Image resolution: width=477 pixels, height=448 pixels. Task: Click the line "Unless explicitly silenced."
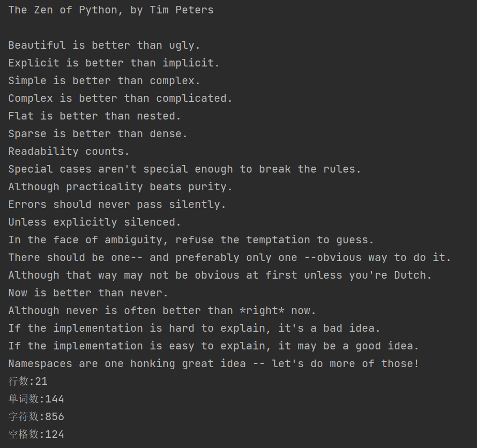[94, 222]
